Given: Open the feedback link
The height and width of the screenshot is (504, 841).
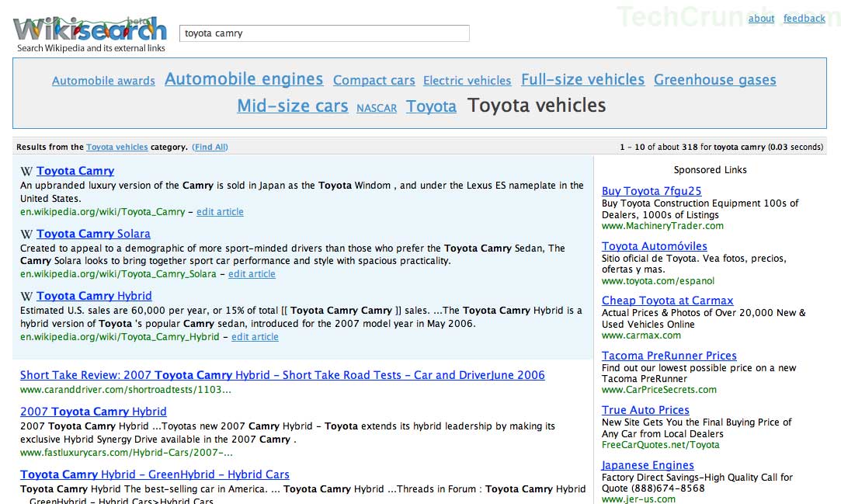Looking at the screenshot, I should click(x=804, y=19).
